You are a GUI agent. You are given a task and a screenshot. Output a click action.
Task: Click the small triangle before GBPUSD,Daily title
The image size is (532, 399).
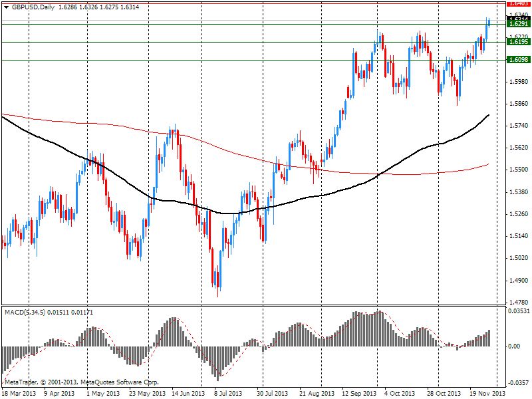pos(6,6)
